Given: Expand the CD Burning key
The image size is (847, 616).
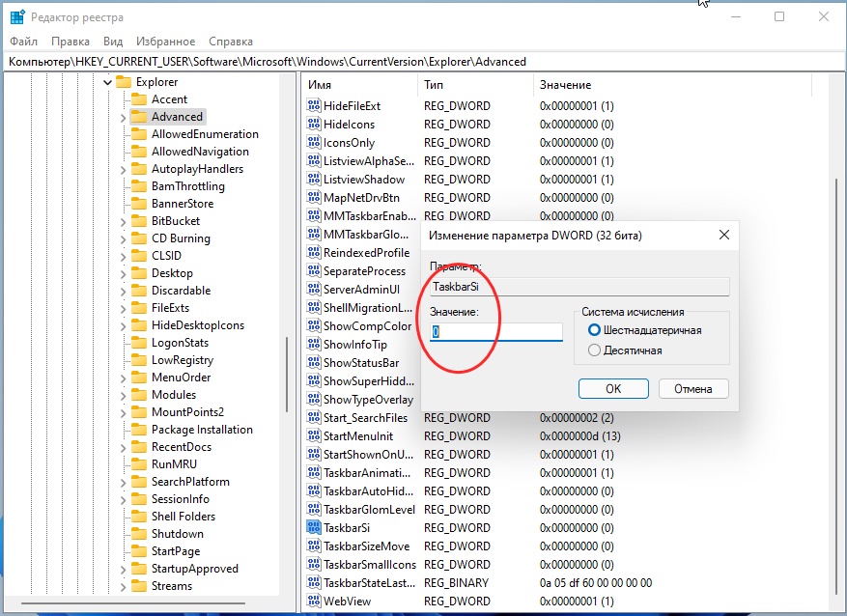Looking at the screenshot, I should pyautogui.click(x=123, y=239).
